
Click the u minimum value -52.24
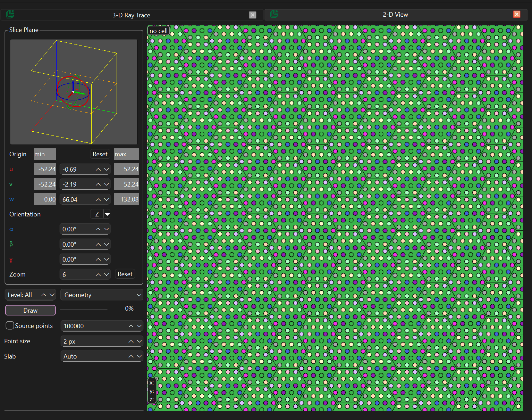(x=45, y=169)
